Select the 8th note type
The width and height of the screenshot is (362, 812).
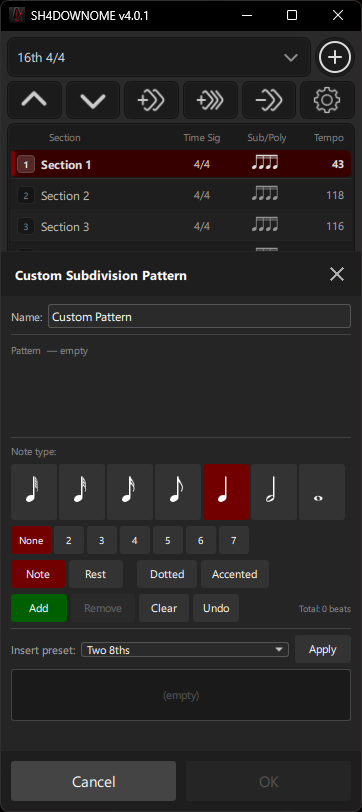coord(178,492)
